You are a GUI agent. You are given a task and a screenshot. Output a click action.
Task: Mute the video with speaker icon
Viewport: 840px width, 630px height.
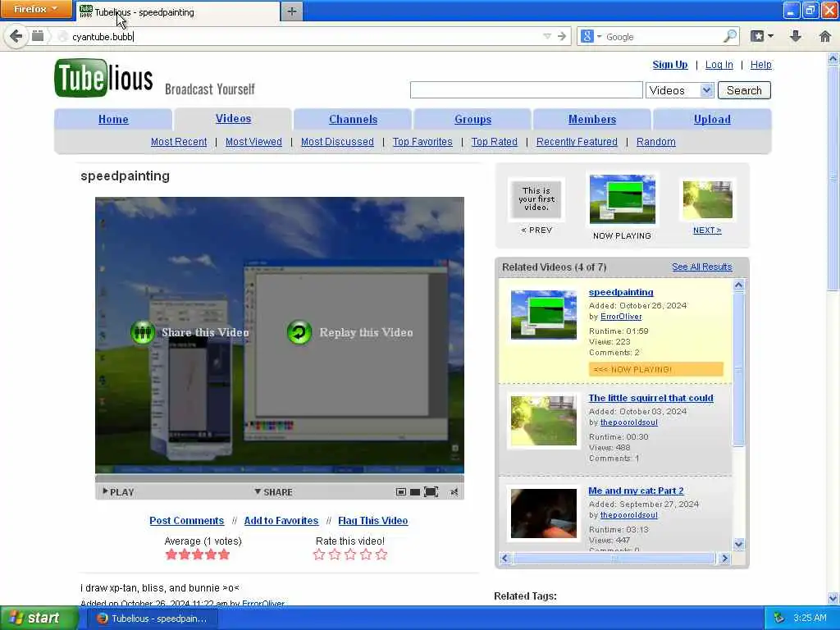454,492
